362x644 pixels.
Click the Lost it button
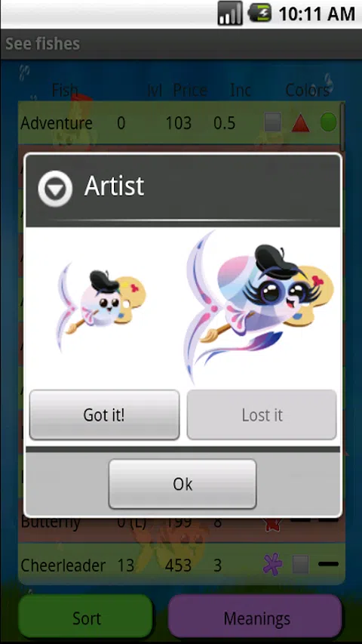(x=262, y=414)
